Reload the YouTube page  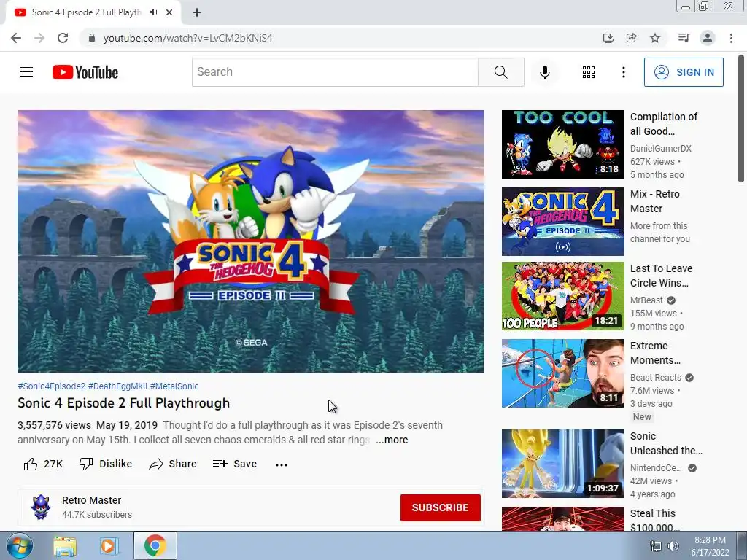pyautogui.click(x=63, y=38)
